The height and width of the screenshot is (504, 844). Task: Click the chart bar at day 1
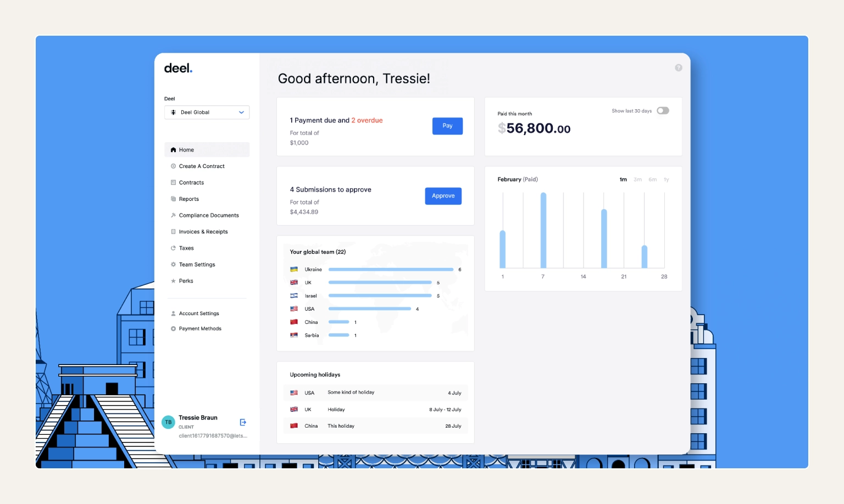[503, 249]
